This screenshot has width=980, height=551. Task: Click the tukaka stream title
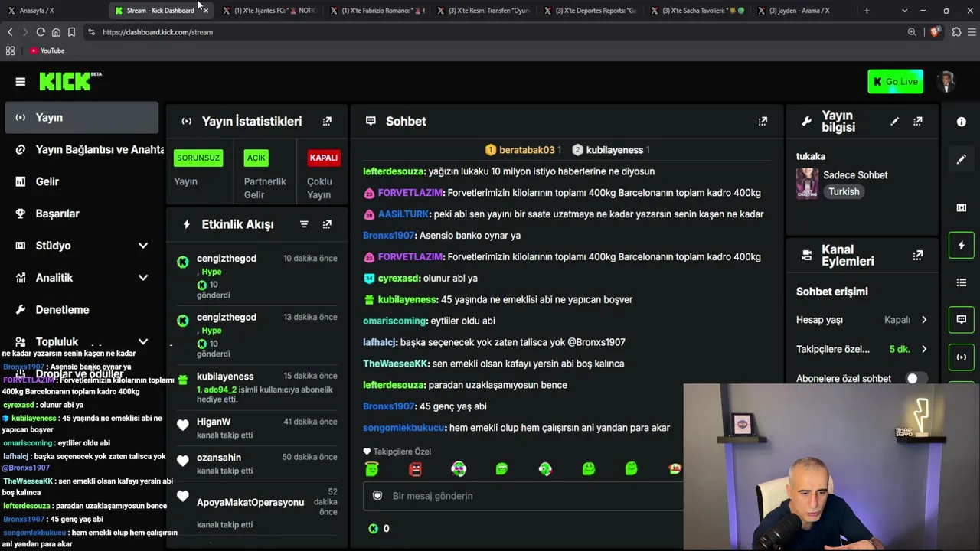811,156
